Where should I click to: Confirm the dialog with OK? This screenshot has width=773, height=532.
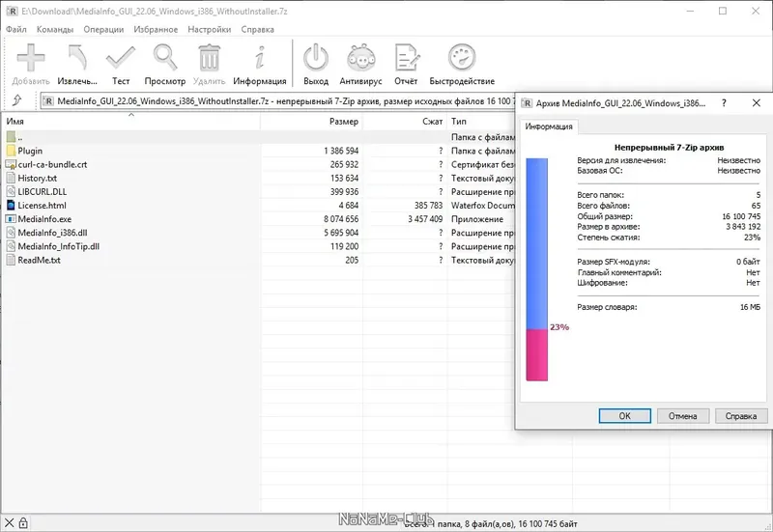tap(624, 416)
